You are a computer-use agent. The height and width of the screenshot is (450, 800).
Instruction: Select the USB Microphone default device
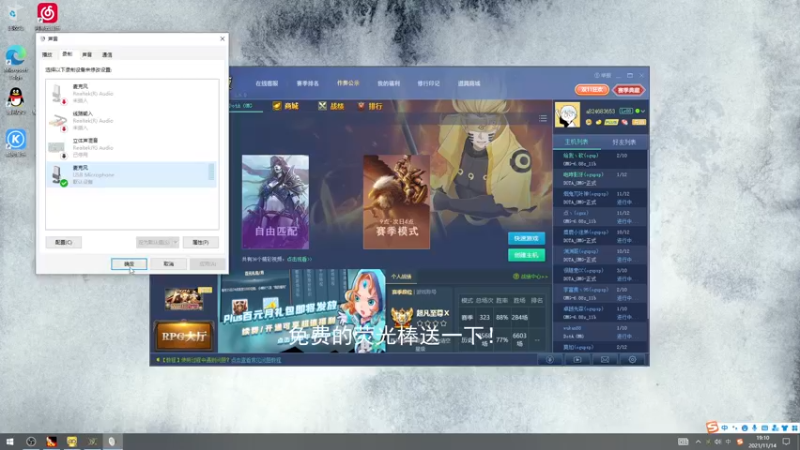pyautogui.click(x=131, y=174)
